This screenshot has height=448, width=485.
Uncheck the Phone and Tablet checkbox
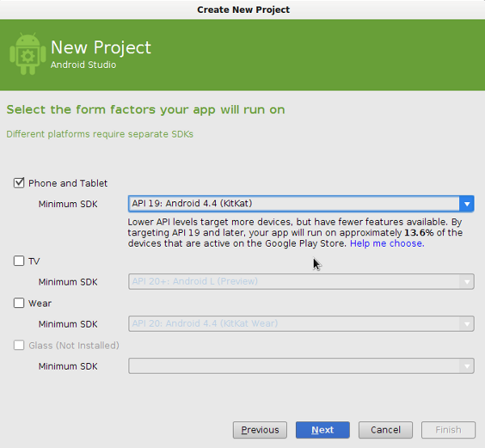click(x=19, y=183)
